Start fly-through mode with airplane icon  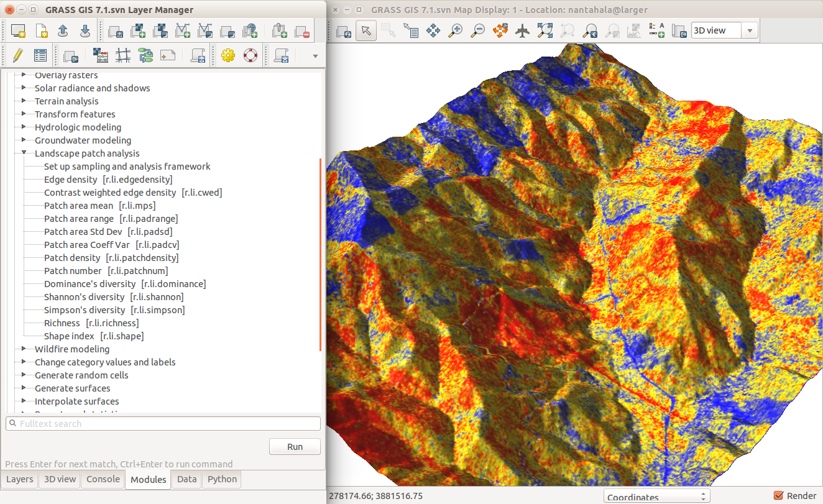click(x=522, y=30)
